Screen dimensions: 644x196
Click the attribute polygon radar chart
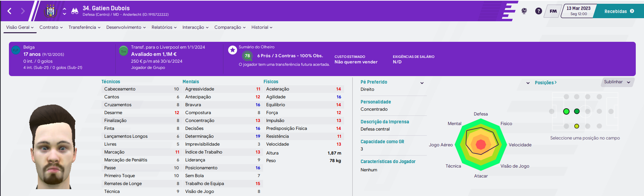[x=481, y=144]
